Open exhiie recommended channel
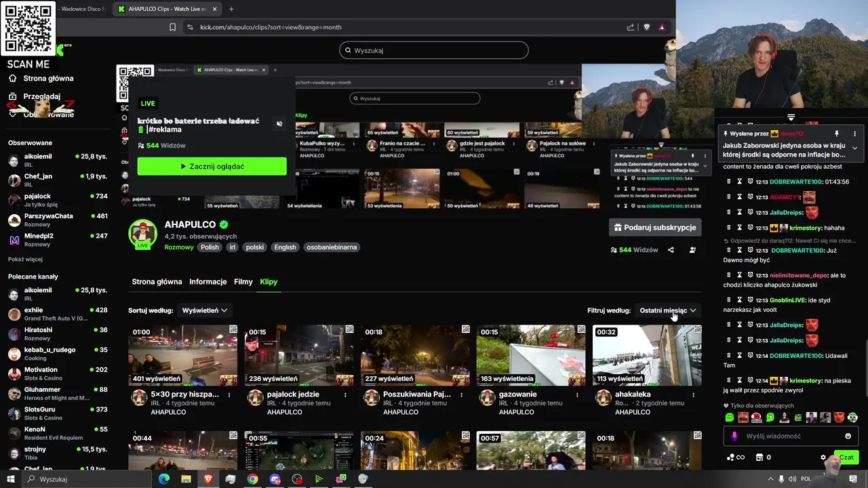Viewport: 868px width, 488px height. click(58, 314)
